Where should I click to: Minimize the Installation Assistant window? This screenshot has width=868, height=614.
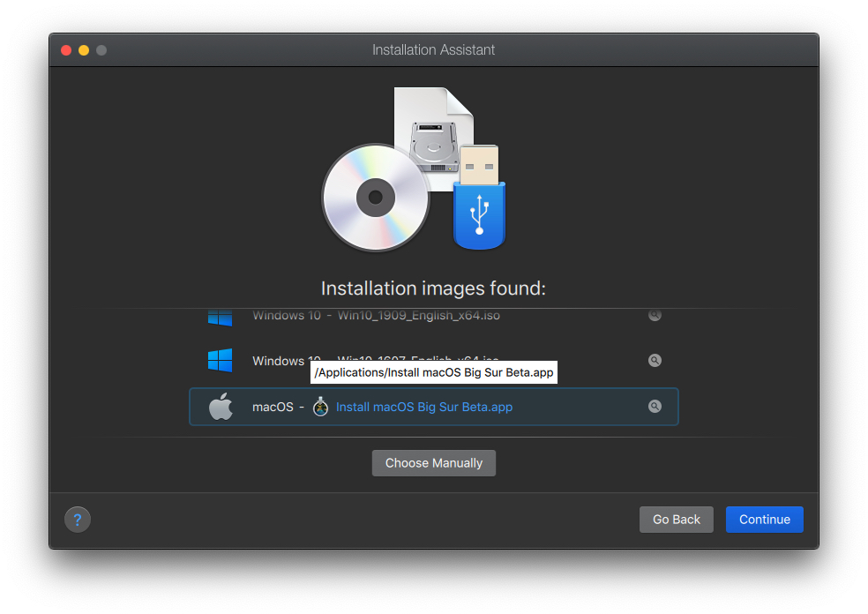84,50
